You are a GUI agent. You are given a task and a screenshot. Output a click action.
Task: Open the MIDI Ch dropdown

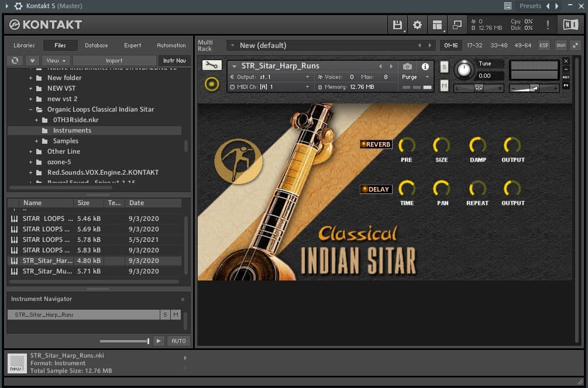pyautogui.click(x=270, y=87)
